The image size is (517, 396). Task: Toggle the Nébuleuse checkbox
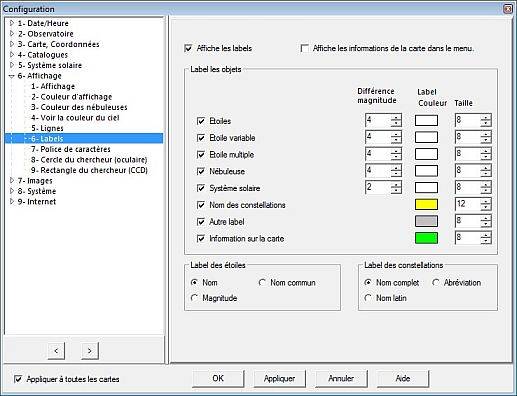(201, 171)
